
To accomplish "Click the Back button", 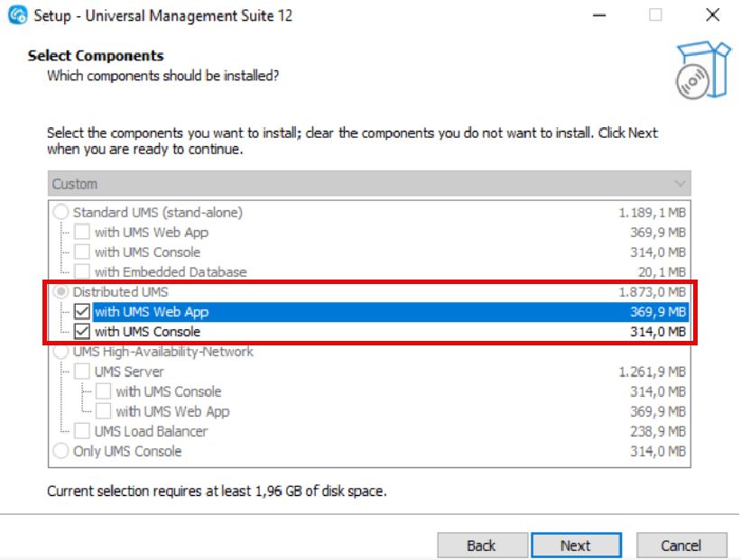I will coord(482,545).
